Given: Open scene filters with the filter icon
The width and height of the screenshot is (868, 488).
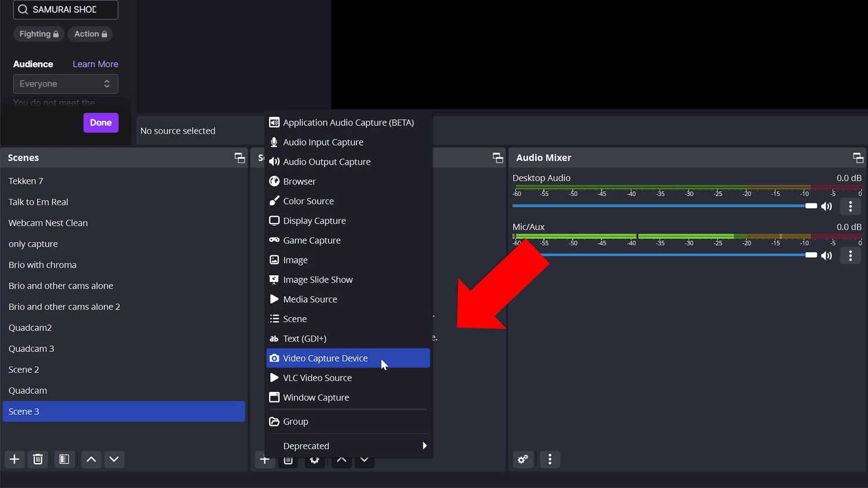Looking at the screenshot, I should [64, 459].
